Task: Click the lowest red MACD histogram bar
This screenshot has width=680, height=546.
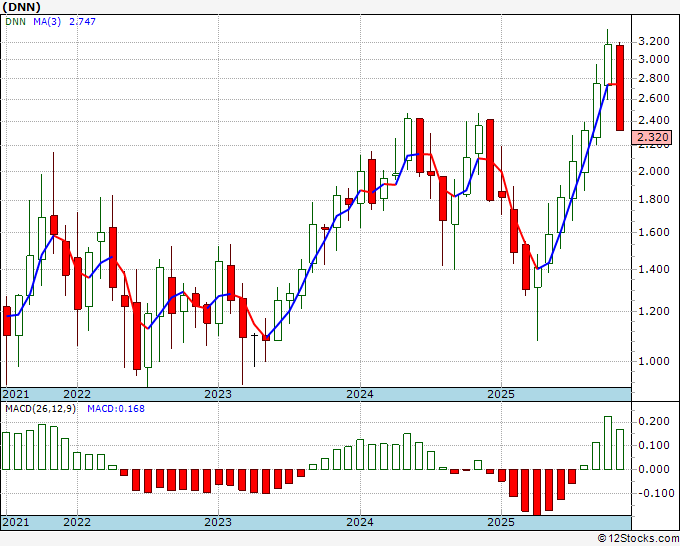Action: [x=537, y=492]
